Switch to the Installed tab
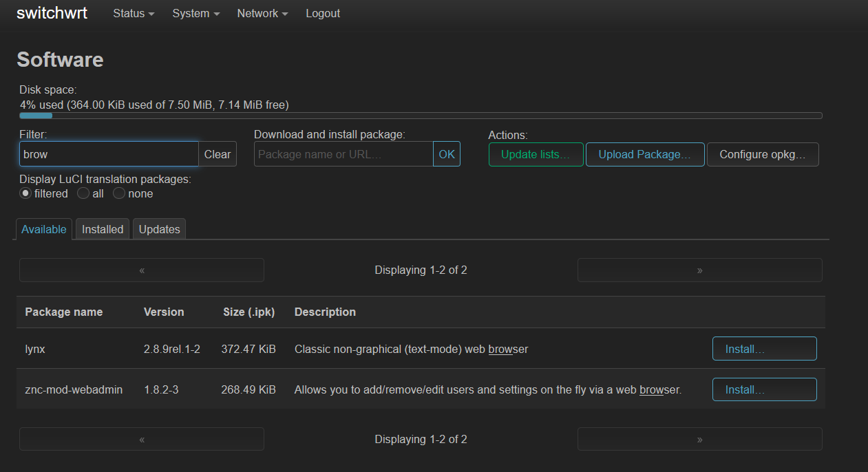868x472 pixels. click(102, 228)
